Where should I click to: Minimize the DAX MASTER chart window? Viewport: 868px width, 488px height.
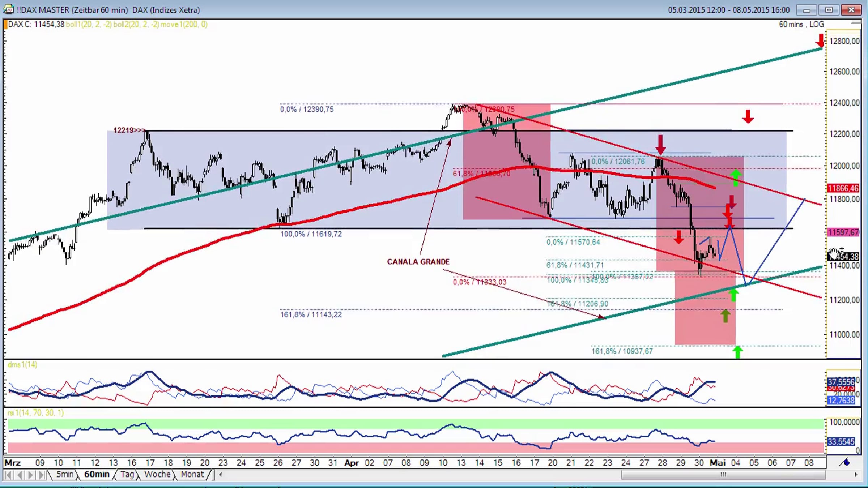coord(806,10)
